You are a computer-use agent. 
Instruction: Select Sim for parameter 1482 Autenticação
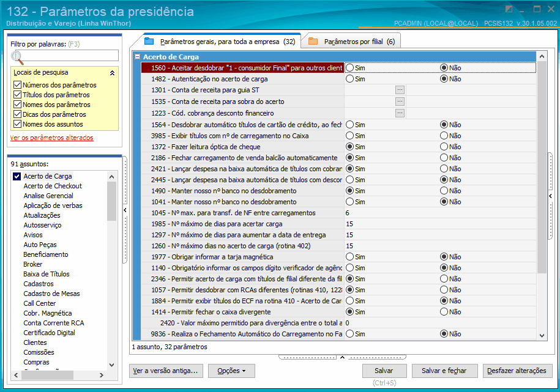pyautogui.click(x=350, y=79)
